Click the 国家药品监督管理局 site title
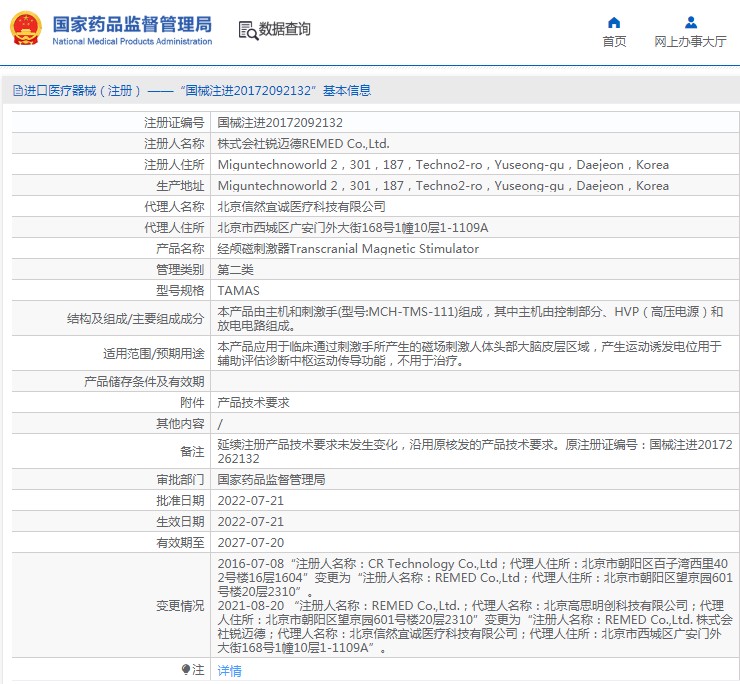The image size is (740, 684). (x=131, y=23)
